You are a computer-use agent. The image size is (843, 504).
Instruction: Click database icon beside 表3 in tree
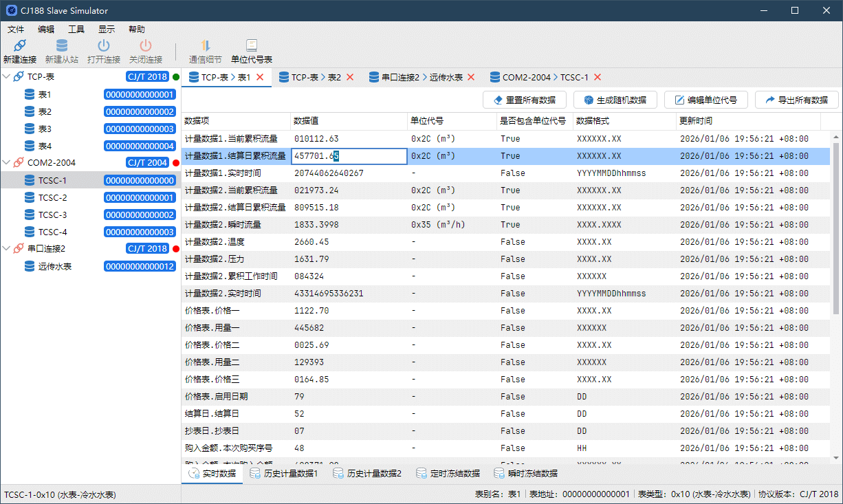[30, 129]
